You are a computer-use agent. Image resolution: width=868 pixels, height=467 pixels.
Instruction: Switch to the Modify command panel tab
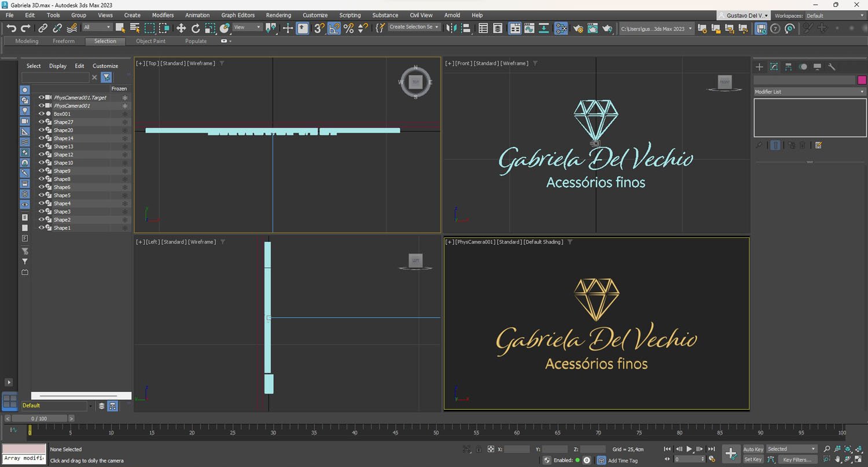(774, 67)
